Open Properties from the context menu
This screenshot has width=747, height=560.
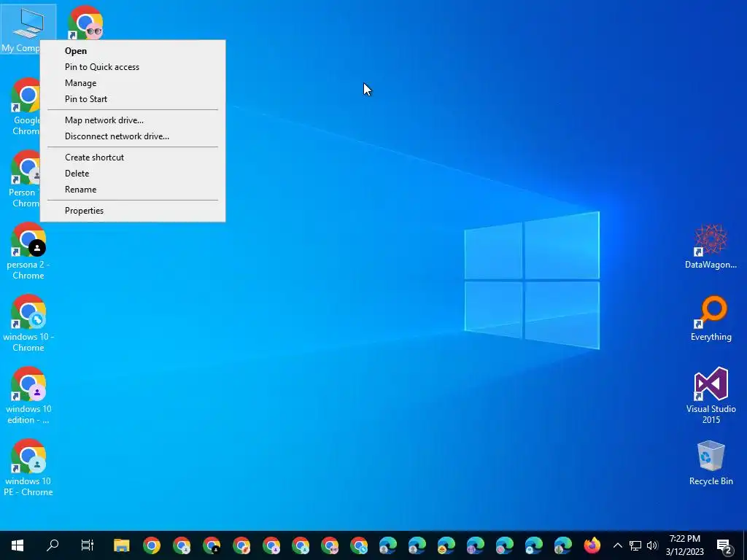pos(133,211)
